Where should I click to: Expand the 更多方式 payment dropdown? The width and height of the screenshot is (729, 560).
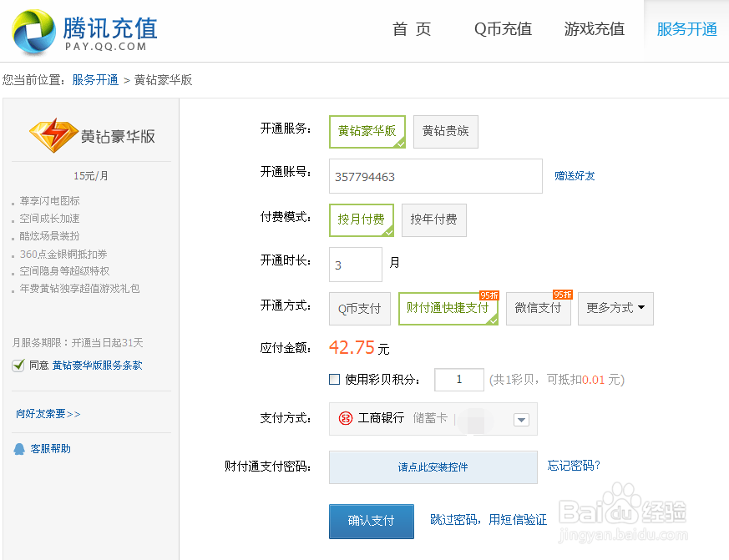[615, 309]
